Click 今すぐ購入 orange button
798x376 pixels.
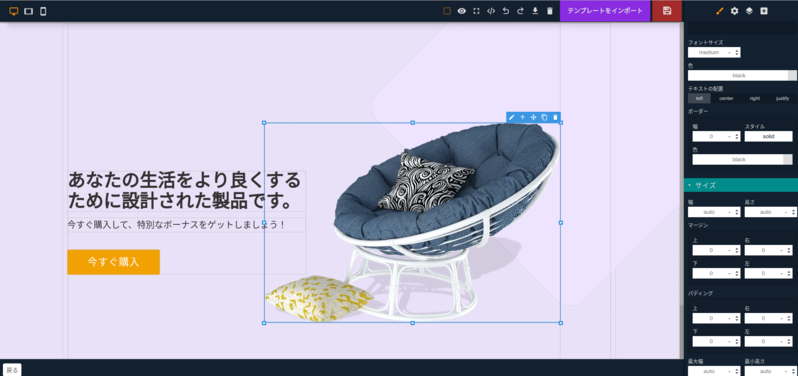[113, 262]
